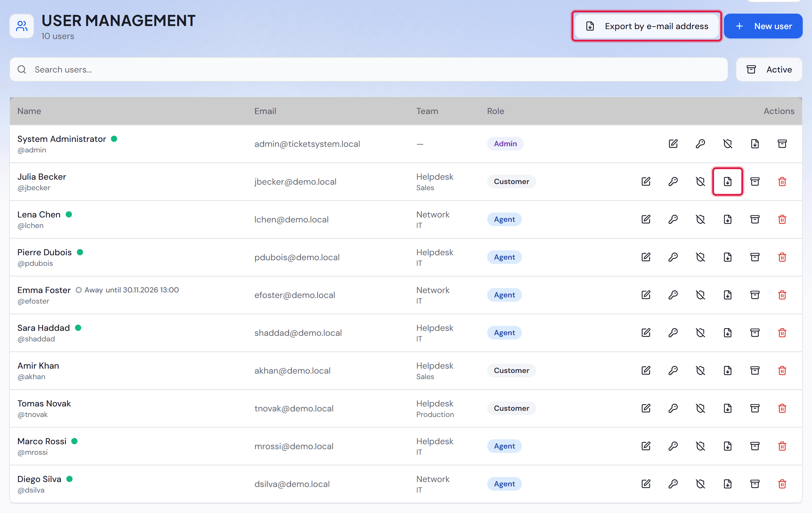Click Emma Foster's away status text
The height and width of the screenshot is (513, 812).
[131, 290]
